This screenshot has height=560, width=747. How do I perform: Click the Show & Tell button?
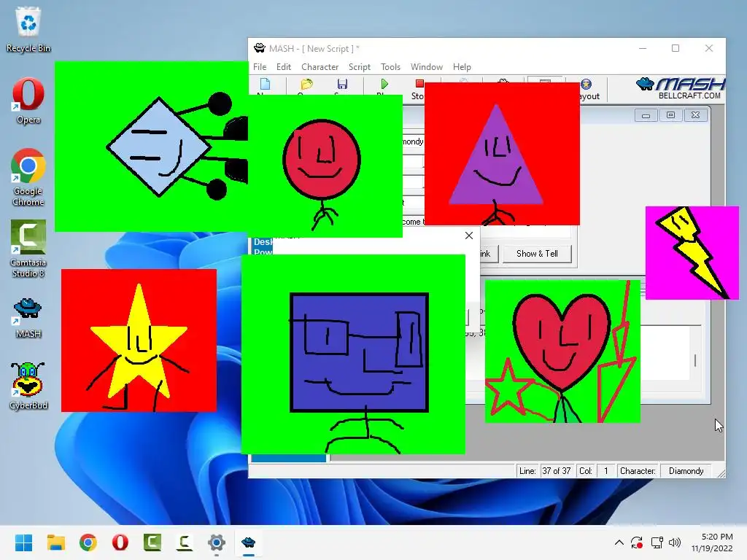[537, 253]
